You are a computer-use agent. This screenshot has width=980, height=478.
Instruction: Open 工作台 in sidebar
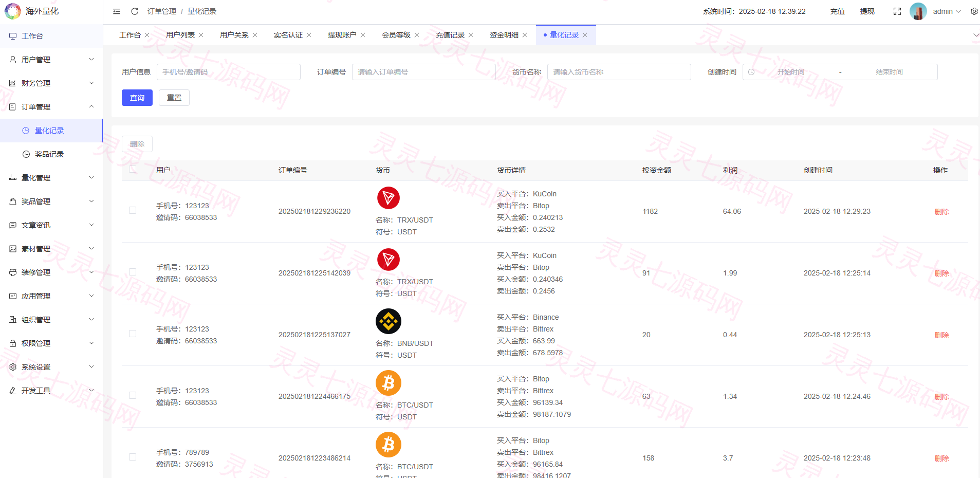(x=51, y=36)
